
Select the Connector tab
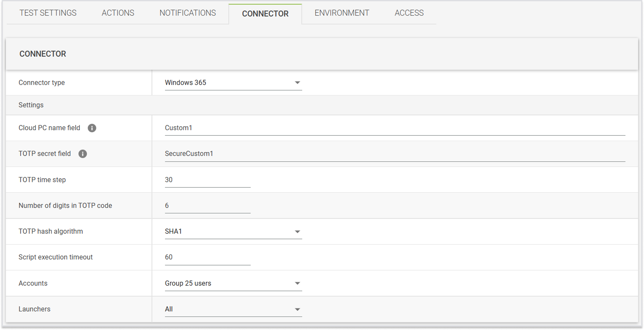265,14
